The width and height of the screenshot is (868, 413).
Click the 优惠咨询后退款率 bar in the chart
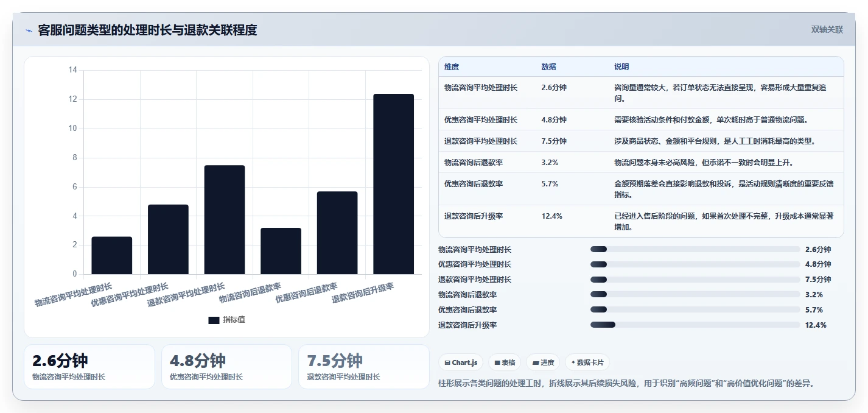[x=337, y=233]
